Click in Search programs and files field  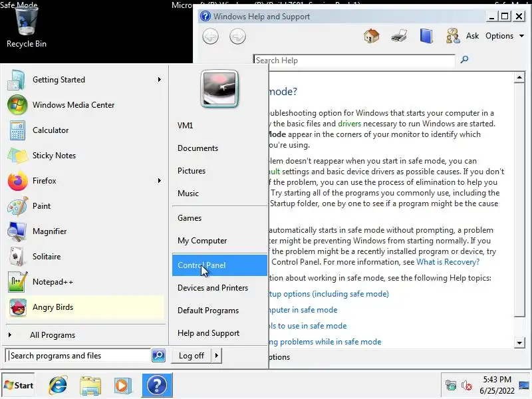pos(78,356)
